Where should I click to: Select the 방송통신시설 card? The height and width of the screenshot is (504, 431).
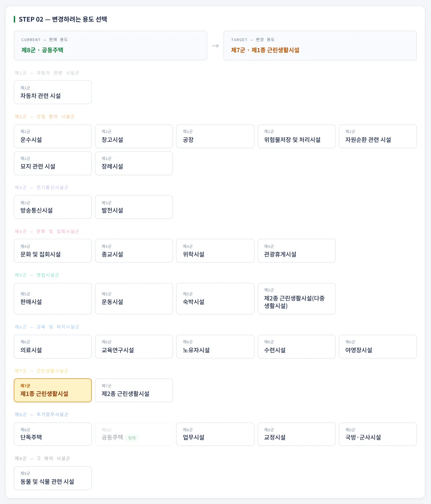tap(53, 207)
